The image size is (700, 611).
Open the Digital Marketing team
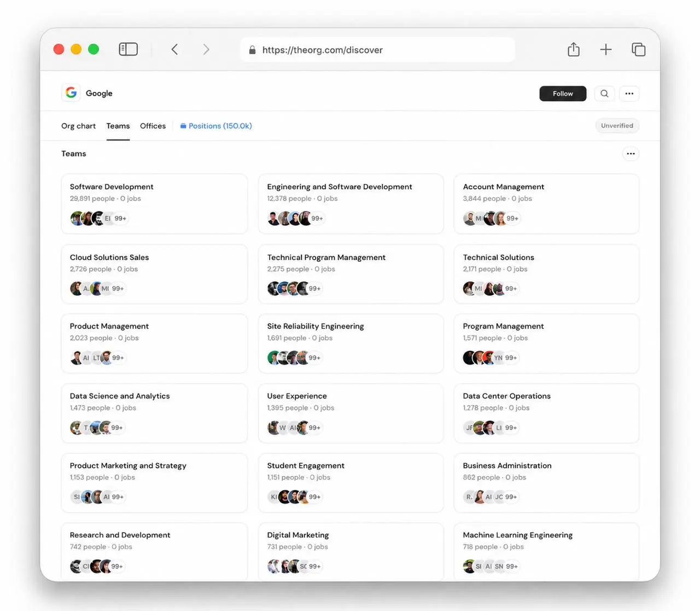[351, 552]
